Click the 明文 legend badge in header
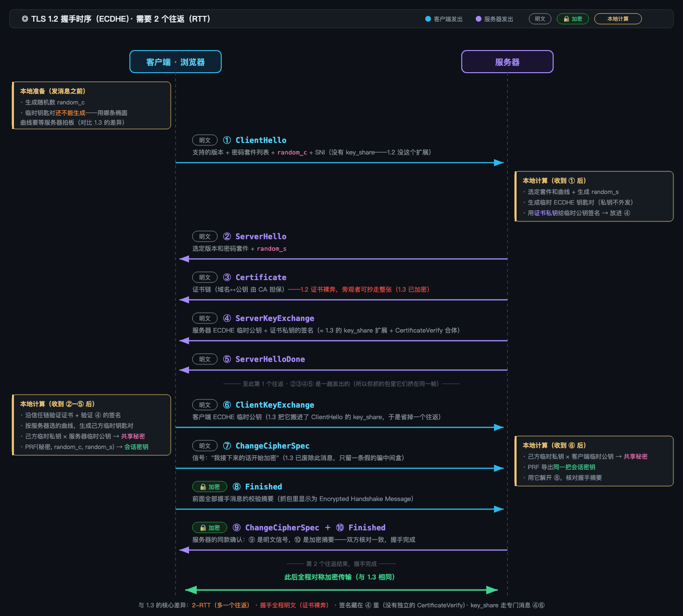The width and height of the screenshot is (683, 616). (x=540, y=19)
